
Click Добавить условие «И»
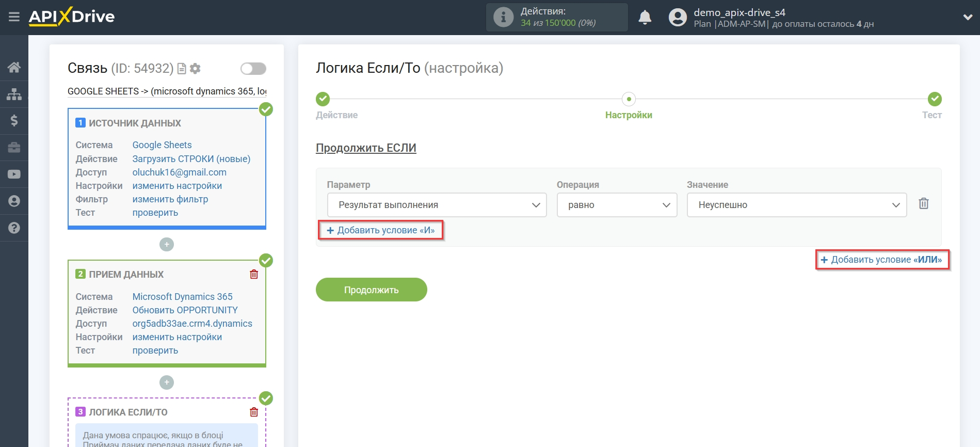[x=381, y=230]
